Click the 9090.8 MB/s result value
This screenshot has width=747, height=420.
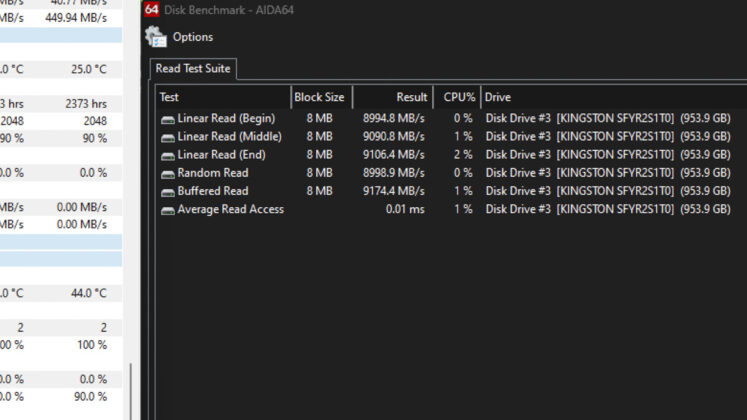click(x=394, y=137)
